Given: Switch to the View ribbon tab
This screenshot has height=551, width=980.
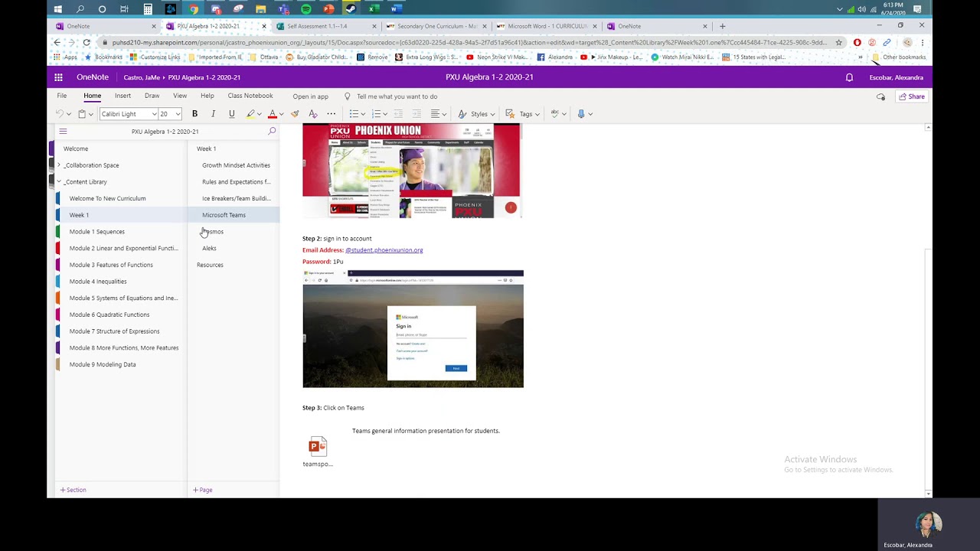Looking at the screenshot, I should pos(180,96).
